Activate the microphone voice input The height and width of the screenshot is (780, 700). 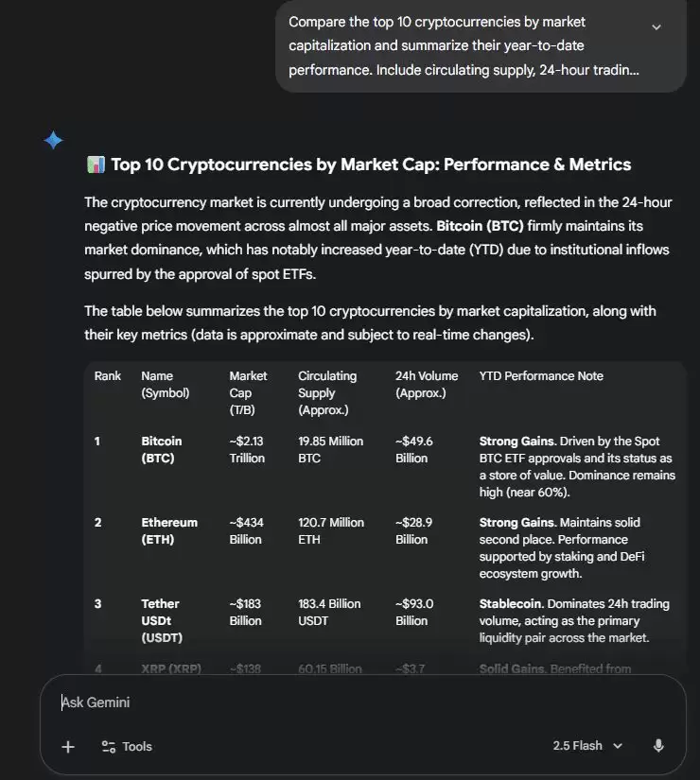click(658, 746)
